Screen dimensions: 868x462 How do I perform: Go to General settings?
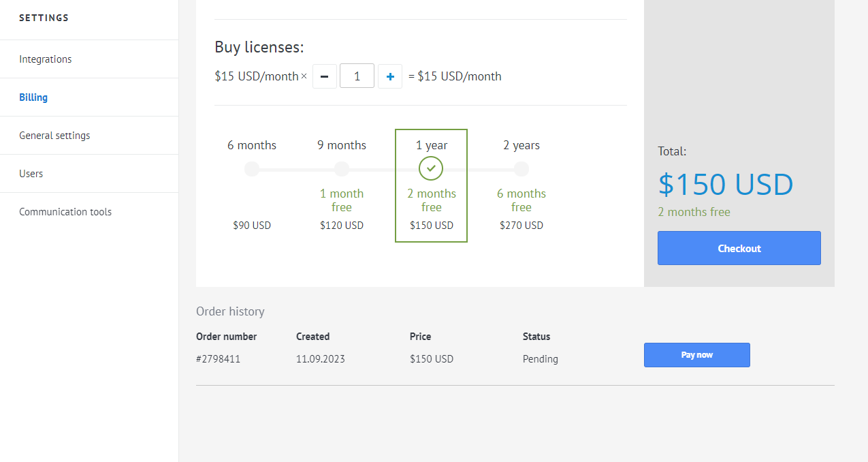click(x=54, y=136)
